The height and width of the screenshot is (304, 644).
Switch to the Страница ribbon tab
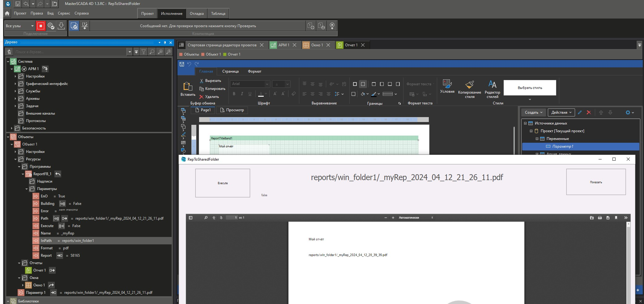230,71
